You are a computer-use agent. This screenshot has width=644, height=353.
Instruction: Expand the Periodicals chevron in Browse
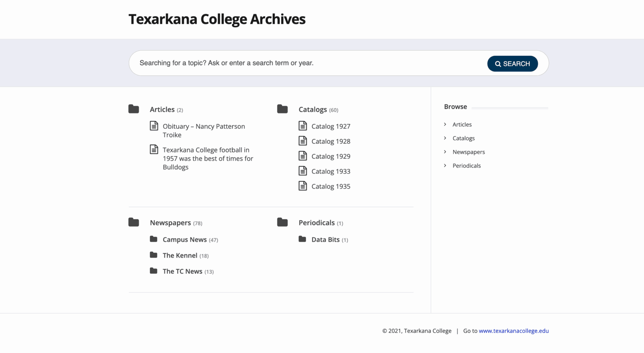coord(445,166)
